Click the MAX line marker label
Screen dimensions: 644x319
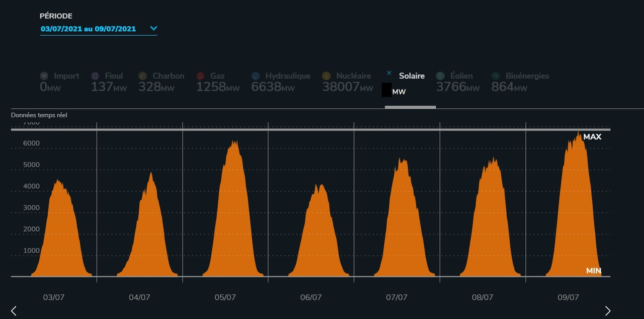tap(592, 136)
